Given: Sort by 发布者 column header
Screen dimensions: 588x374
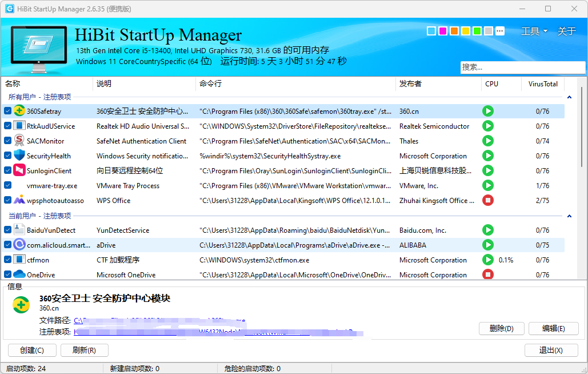Looking at the screenshot, I should pos(438,83).
